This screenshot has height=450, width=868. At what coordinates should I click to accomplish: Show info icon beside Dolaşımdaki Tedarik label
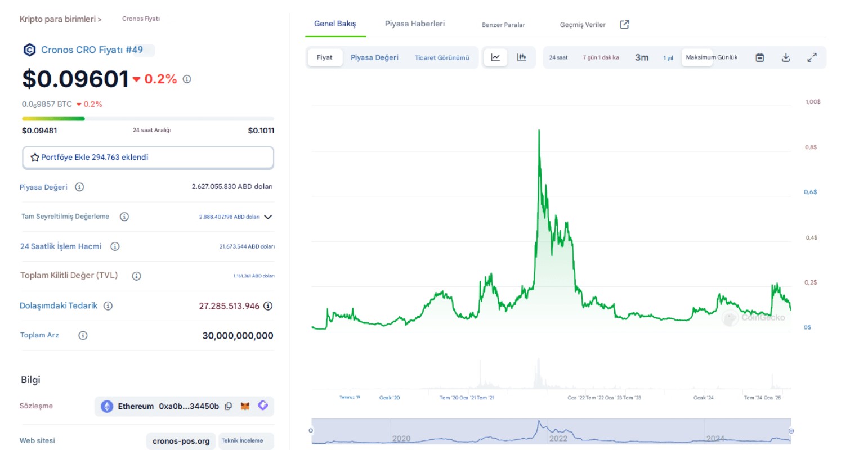(108, 305)
